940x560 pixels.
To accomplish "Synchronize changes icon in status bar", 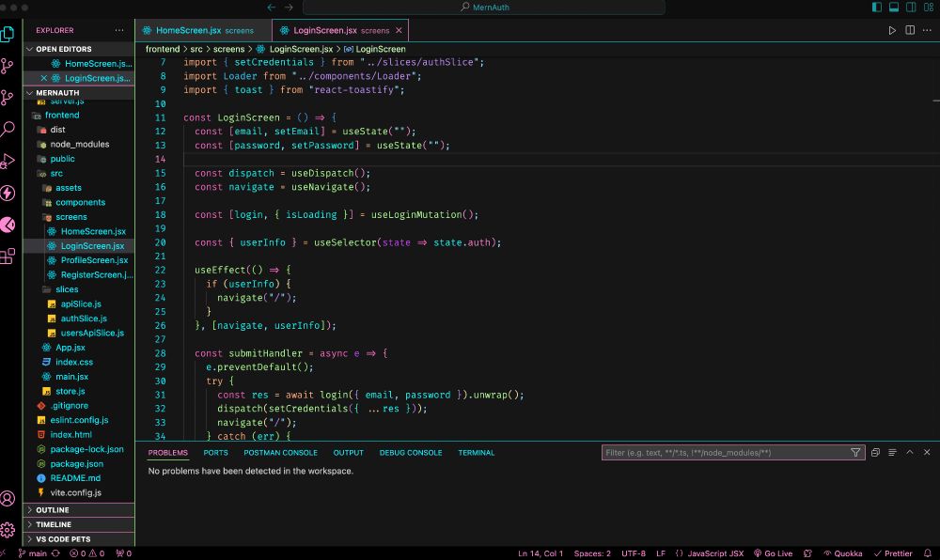I will tap(55, 553).
